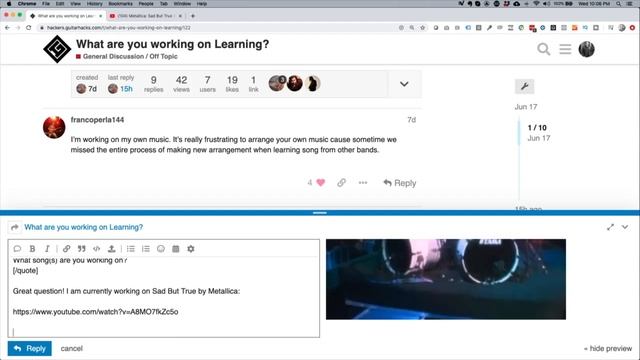Open forum search magnifier icon
The width and height of the screenshot is (640, 360).
pos(543,49)
